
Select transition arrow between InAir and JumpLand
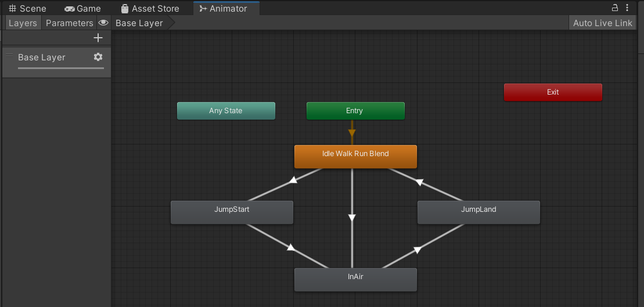417,250
